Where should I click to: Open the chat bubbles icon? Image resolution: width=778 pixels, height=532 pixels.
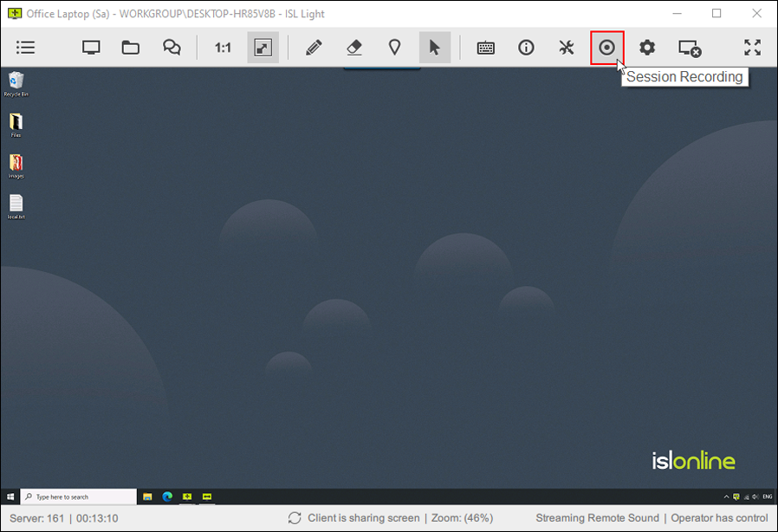[172, 48]
